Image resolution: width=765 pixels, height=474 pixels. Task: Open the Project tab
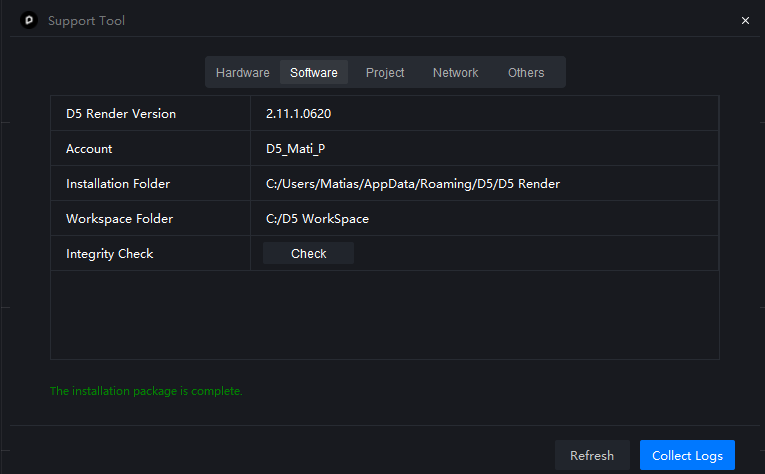click(385, 73)
